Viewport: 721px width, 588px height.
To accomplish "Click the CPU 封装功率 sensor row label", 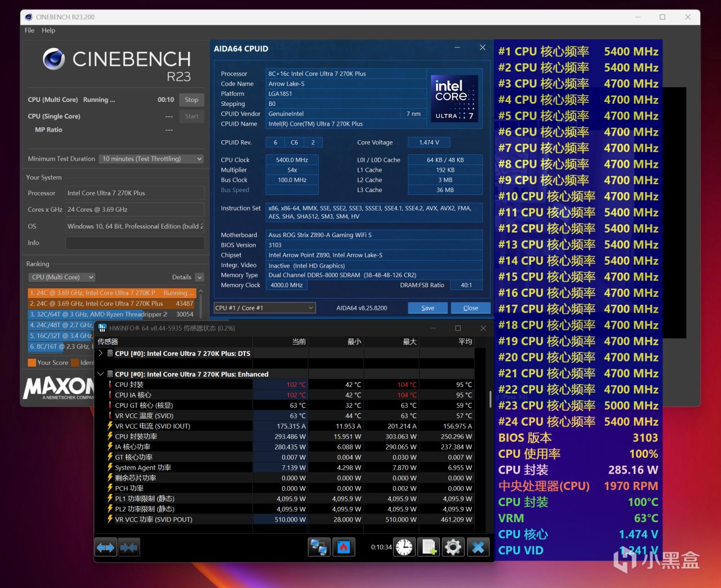I will coord(136,436).
